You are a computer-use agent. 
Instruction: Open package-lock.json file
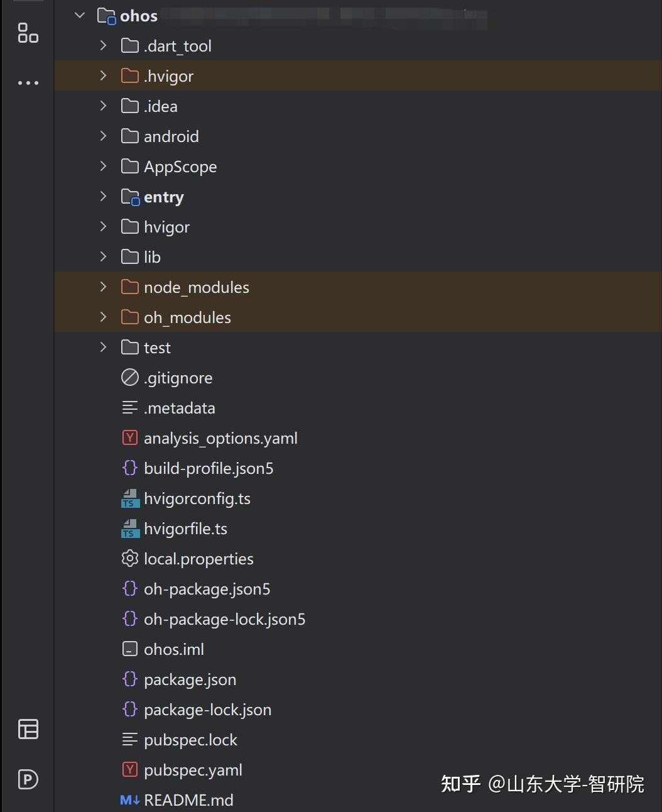(208, 710)
